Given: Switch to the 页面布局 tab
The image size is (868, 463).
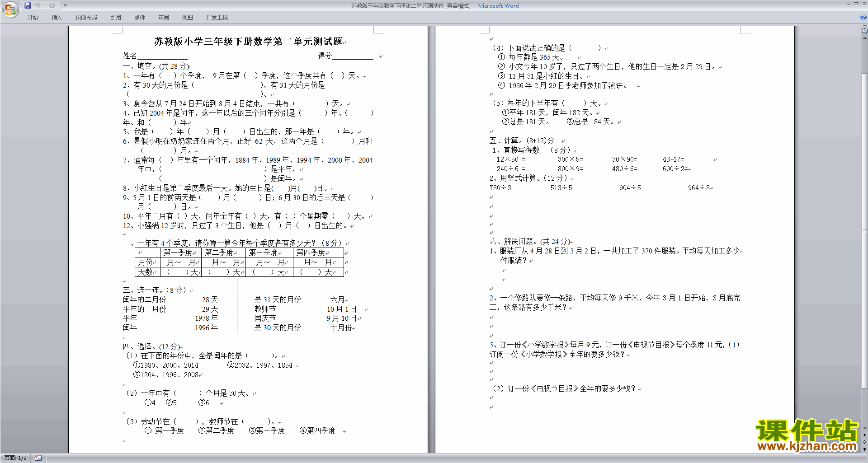Looking at the screenshot, I should tap(86, 18).
